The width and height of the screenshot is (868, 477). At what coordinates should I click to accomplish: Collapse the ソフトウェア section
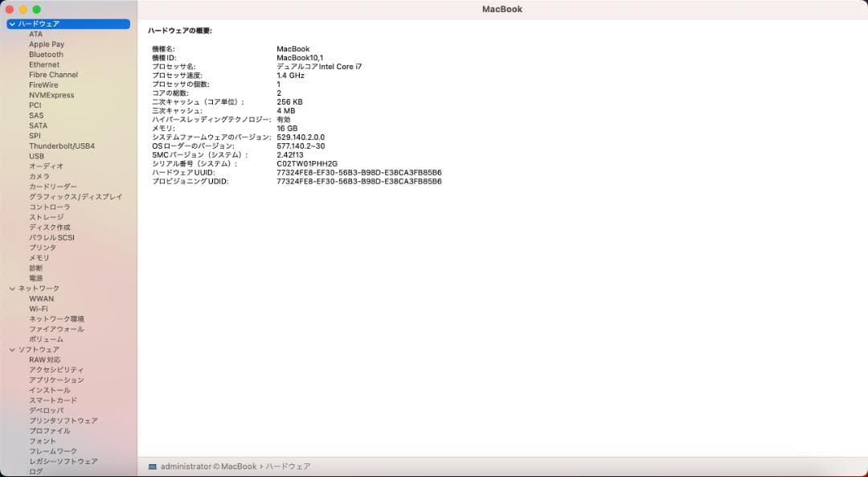click(x=11, y=349)
